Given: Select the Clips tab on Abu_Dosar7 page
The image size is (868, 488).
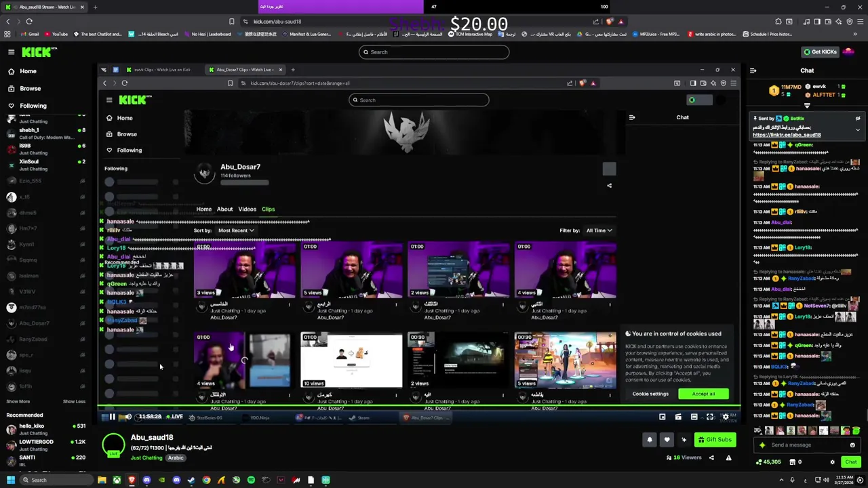Looking at the screenshot, I should (x=268, y=209).
